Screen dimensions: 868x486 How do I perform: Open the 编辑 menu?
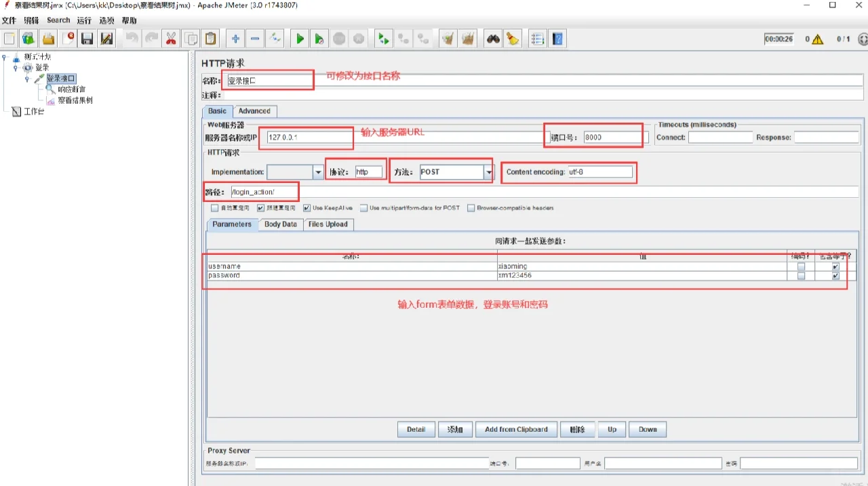[31, 20]
